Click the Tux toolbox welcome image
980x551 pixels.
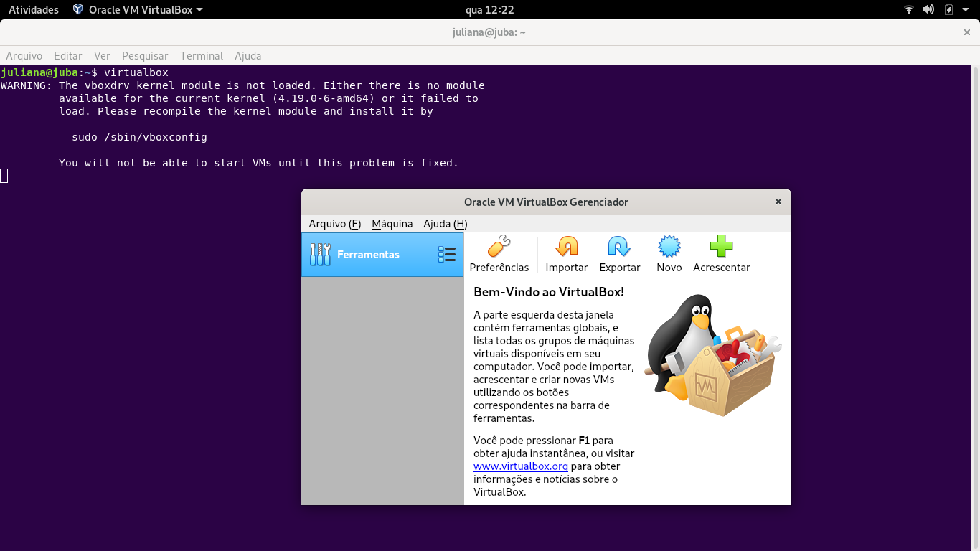point(712,355)
